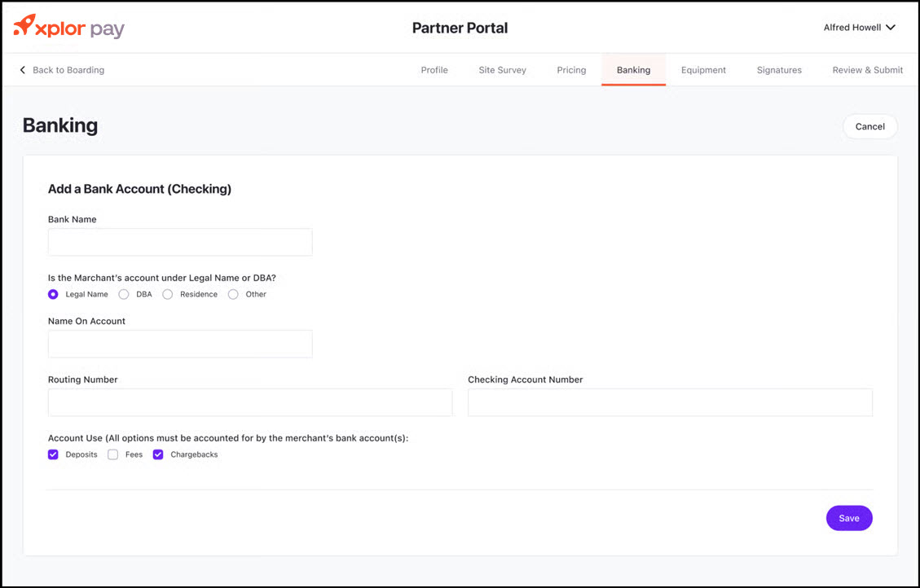Enable the Fees checkbox
Viewport: 920px width, 588px height.
coord(113,454)
